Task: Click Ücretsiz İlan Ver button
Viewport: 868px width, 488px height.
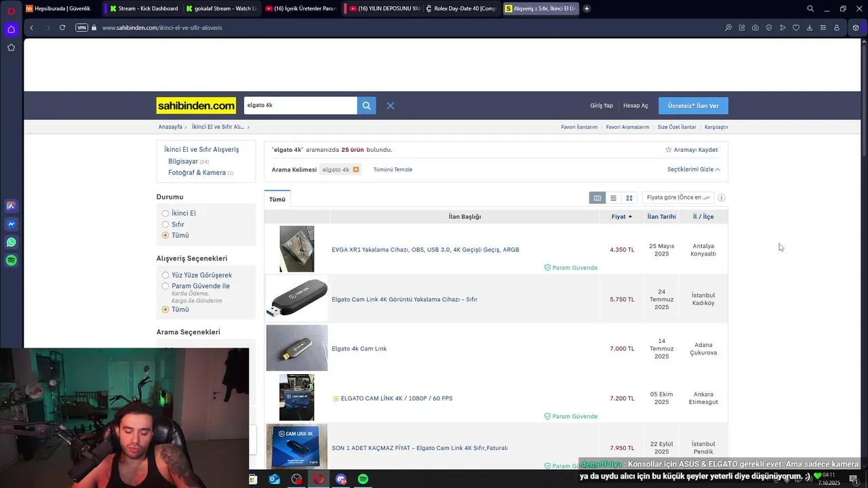Action: coord(693,106)
